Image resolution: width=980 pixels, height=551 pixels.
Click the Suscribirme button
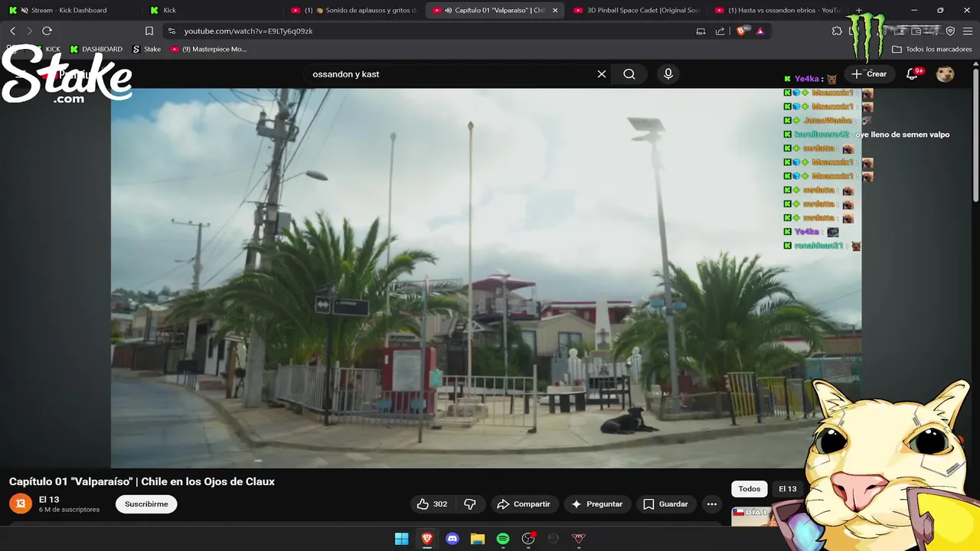(x=146, y=504)
